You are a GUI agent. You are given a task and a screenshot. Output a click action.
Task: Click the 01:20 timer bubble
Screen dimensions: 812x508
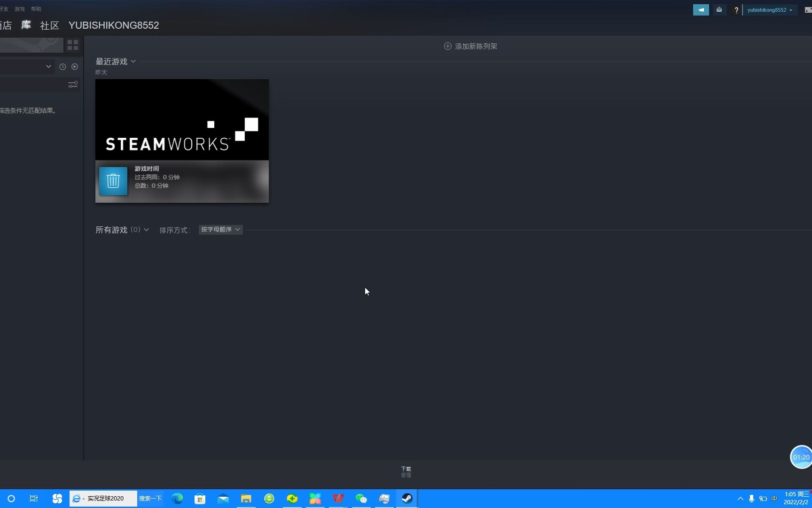pos(801,457)
